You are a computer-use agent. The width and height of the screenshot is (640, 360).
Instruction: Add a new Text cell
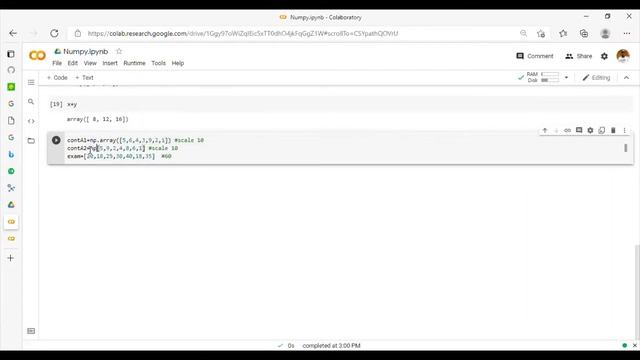84,78
